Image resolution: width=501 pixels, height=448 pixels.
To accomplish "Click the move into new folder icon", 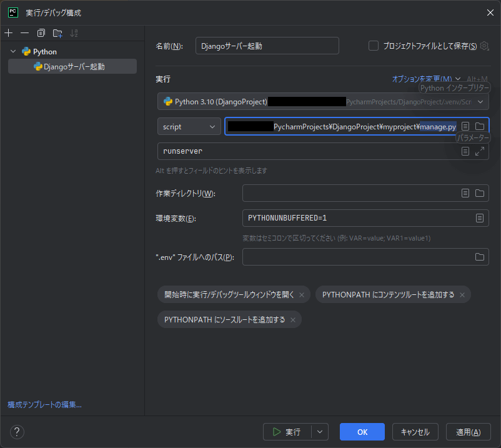I will (x=57, y=32).
